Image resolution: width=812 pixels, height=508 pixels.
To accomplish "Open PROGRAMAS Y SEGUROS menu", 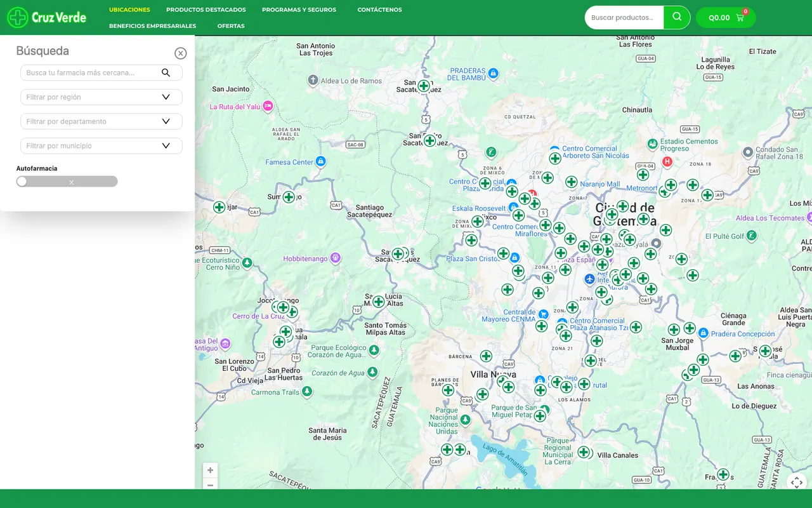I will click(x=299, y=10).
